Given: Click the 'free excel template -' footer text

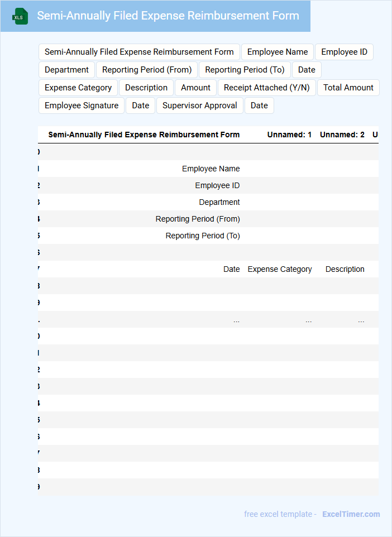Looking at the screenshot, I should [x=280, y=514].
